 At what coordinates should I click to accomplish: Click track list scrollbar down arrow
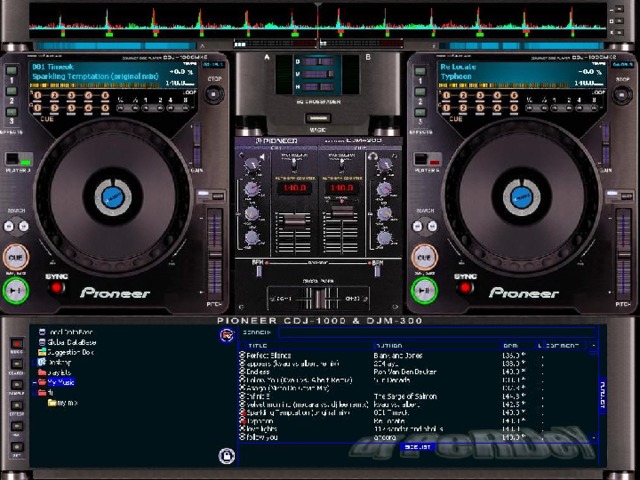[593, 438]
